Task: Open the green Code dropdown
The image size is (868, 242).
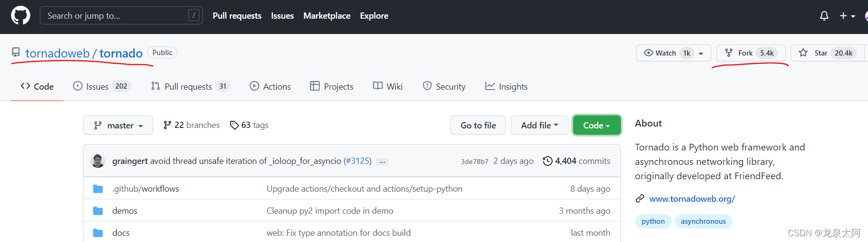Action: pos(596,126)
